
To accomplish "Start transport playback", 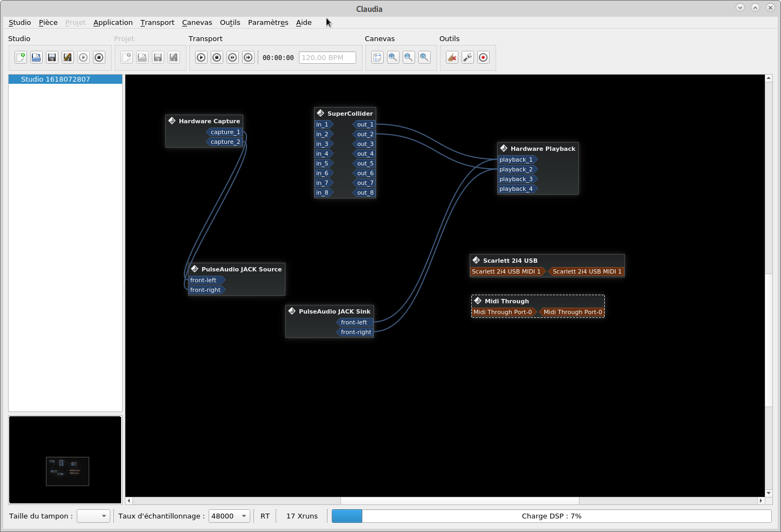I will pyautogui.click(x=201, y=57).
